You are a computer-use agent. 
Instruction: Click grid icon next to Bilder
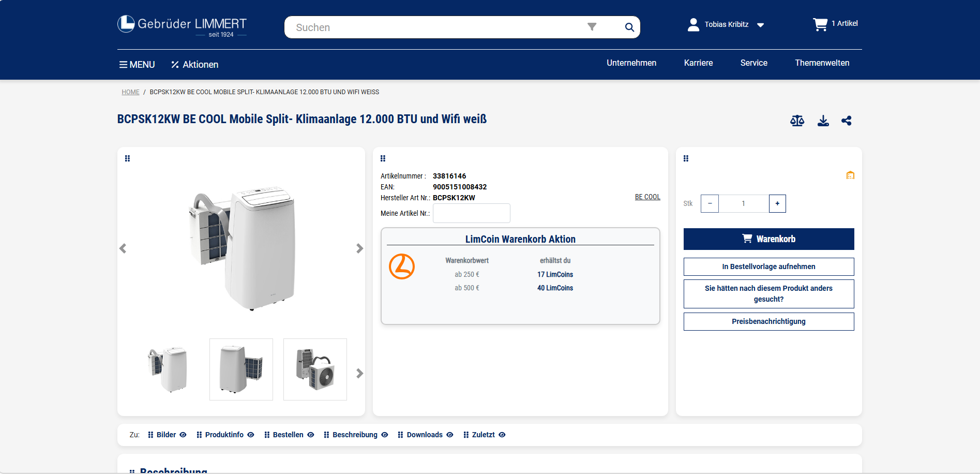pyautogui.click(x=150, y=435)
